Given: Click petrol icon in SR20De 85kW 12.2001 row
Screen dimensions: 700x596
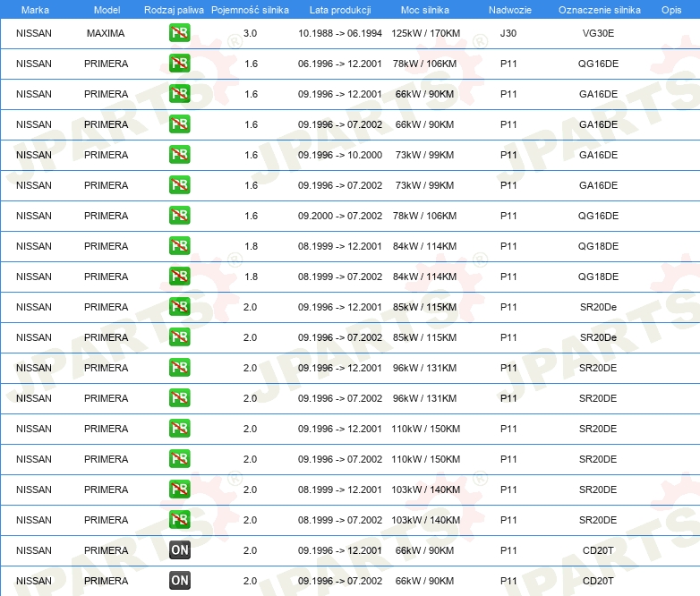Looking at the screenshot, I should click(179, 307).
